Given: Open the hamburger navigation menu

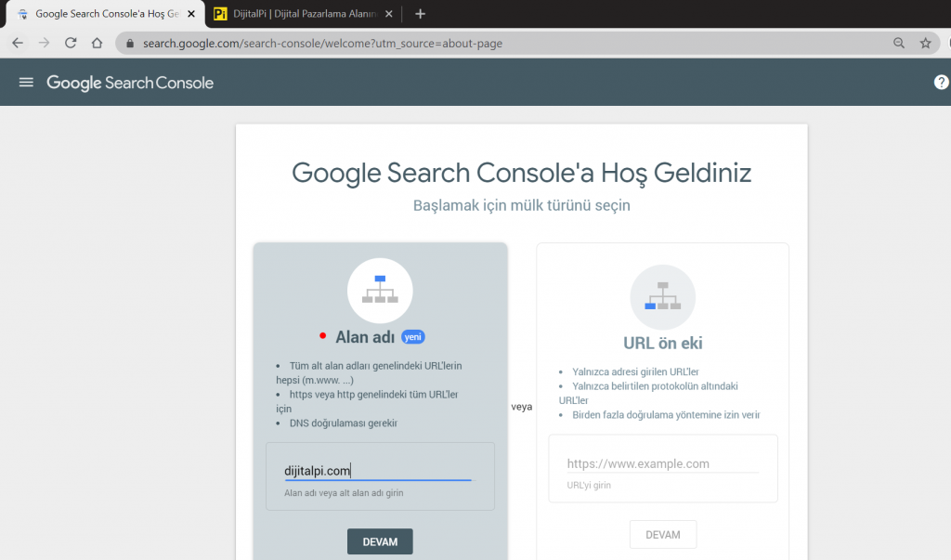Looking at the screenshot, I should (x=26, y=83).
